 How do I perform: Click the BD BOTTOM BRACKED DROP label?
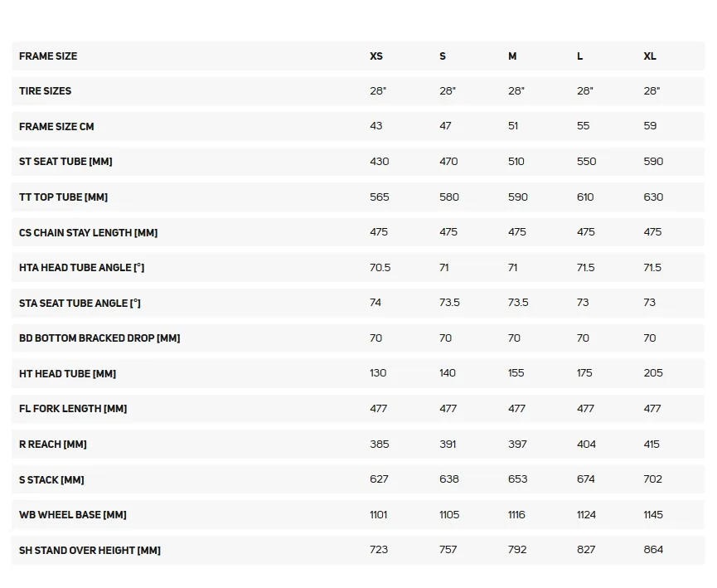pos(99,338)
